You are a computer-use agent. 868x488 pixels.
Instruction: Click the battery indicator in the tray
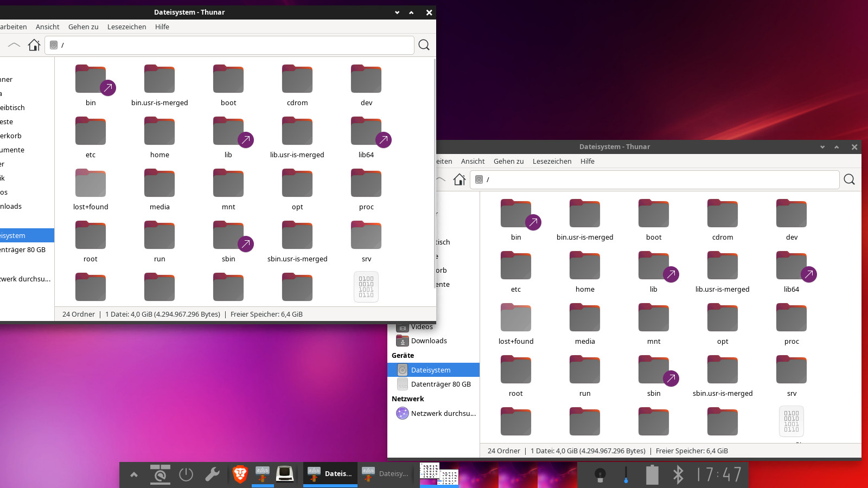652,474
